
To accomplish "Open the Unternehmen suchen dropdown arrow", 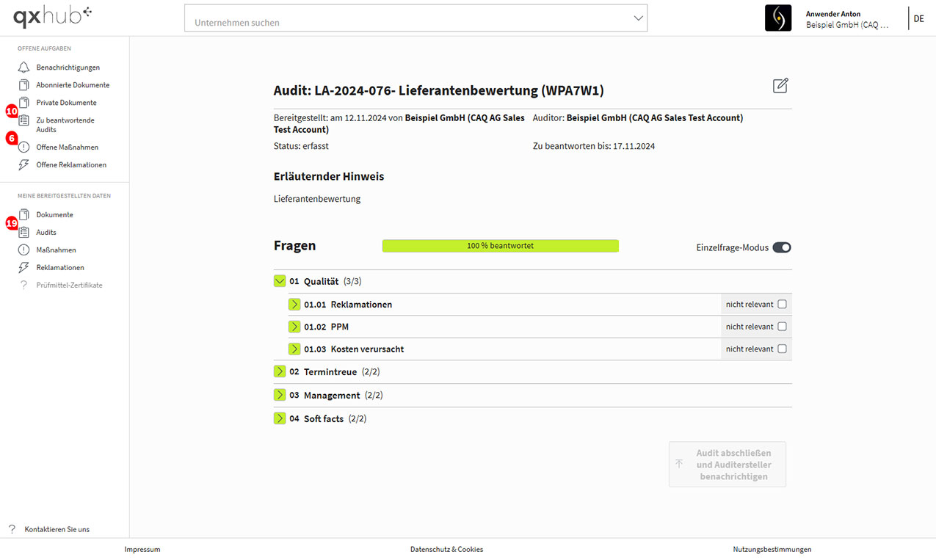I will click(x=637, y=19).
